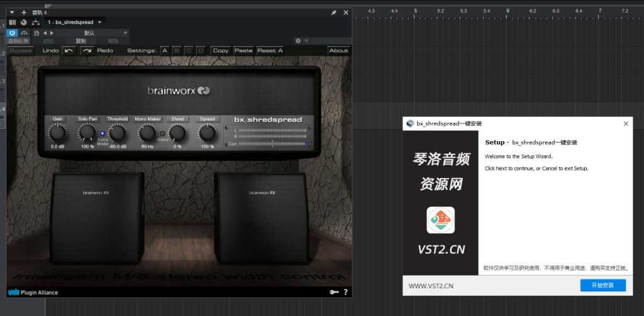Toggle the plugin power activate button

13,33
